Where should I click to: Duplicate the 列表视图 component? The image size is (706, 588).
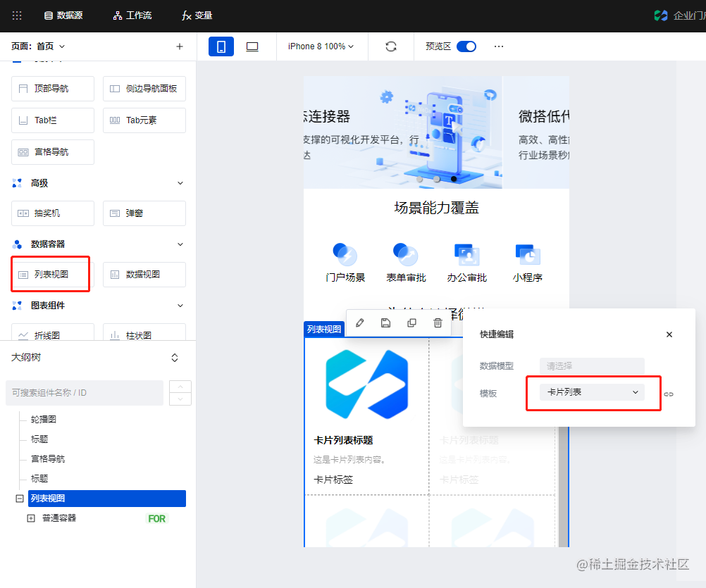pyautogui.click(x=411, y=323)
